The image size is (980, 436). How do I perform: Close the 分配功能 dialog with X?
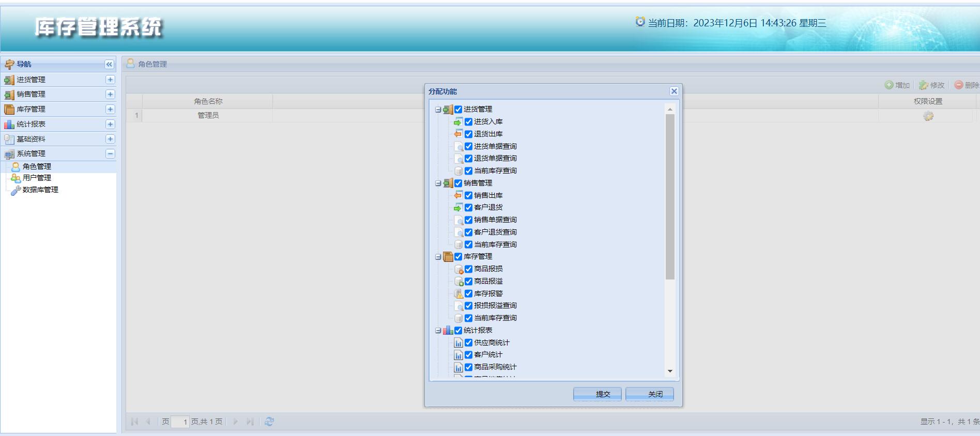click(x=674, y=91)
